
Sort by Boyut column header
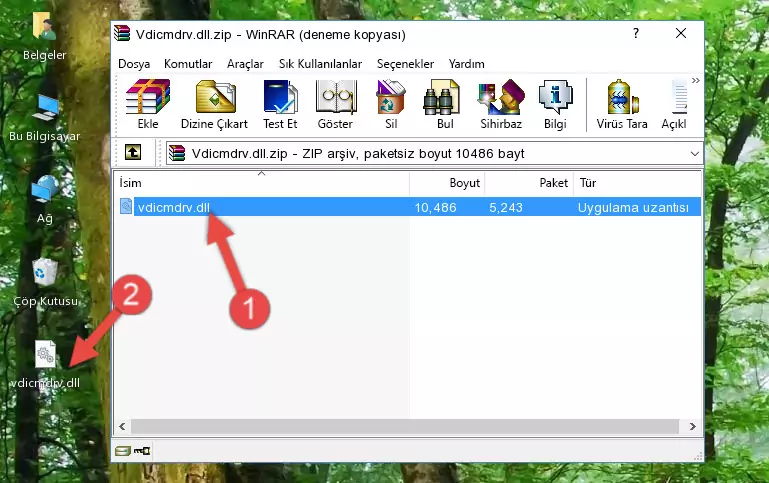447,183
